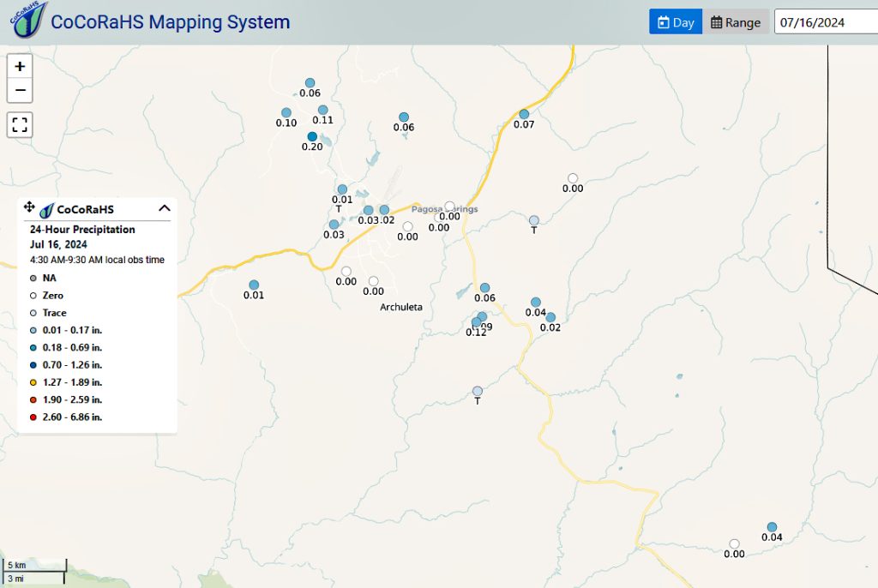The image size is (878, 588).
Task: Click the Pagosa Springs town label
Action: point(445,209)
